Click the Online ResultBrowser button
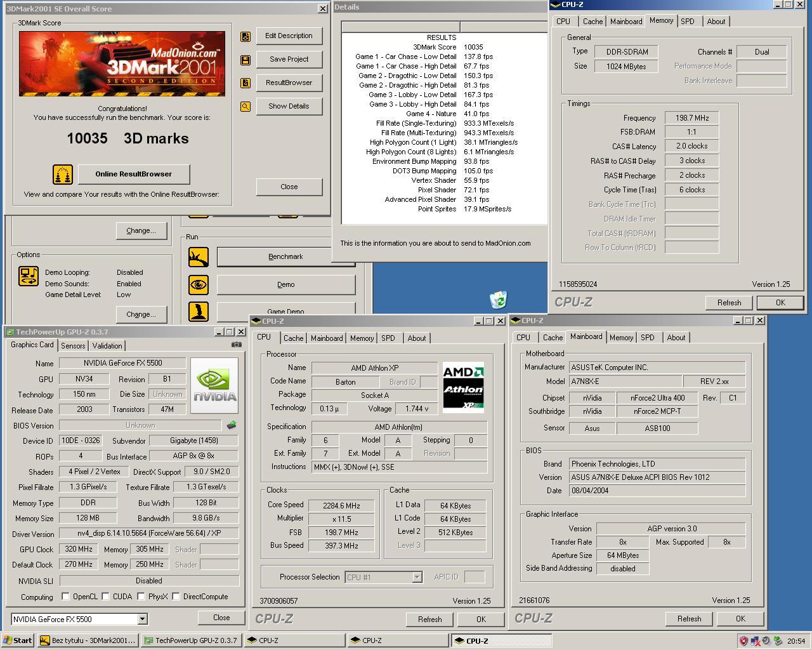This screenshot has height=650, width=812. pyautogui.click(x=134, y=174)
